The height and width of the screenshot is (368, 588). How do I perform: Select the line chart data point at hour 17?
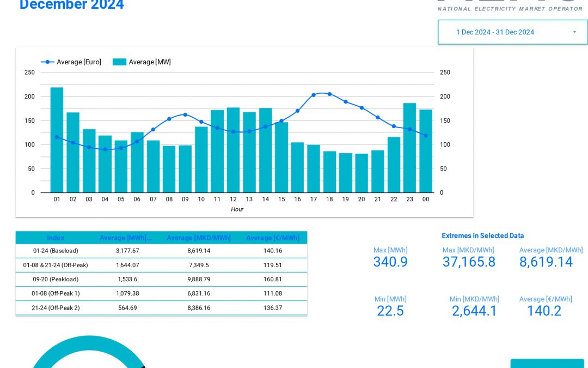314,94
